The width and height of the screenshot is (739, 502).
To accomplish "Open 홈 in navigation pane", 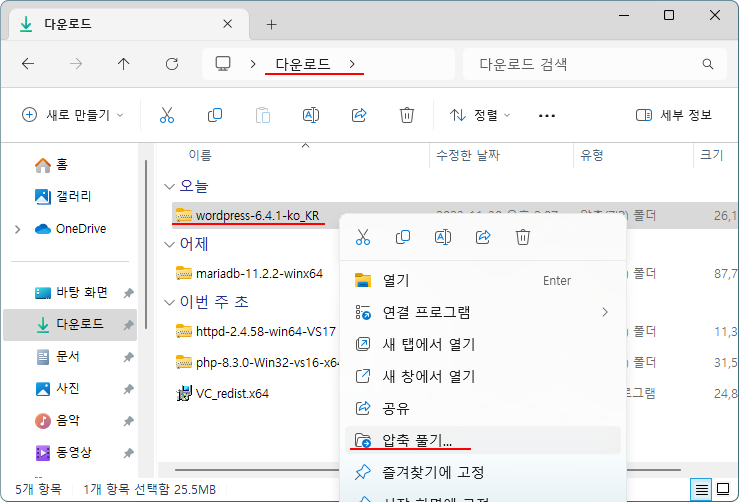I will click(x=51, y=165).
